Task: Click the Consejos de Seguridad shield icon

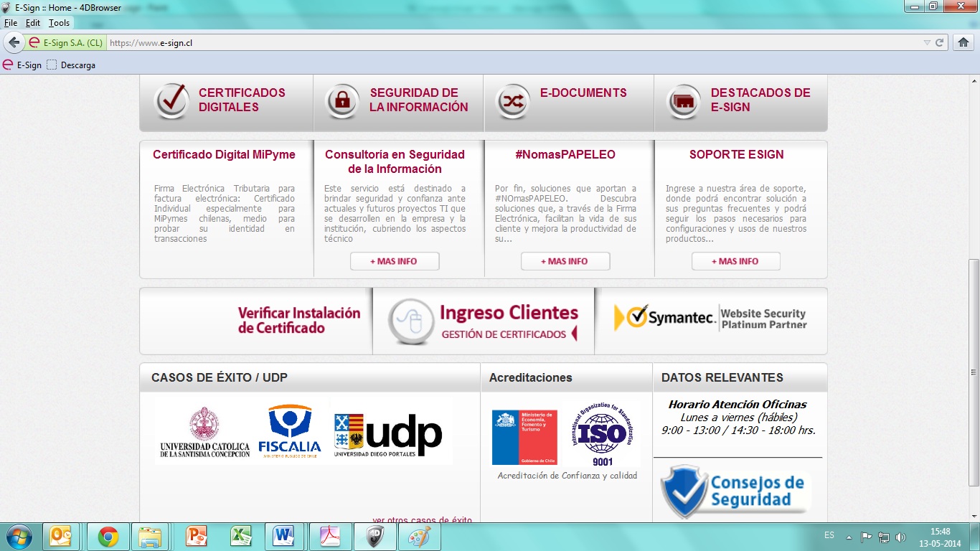Action: pyautogui.click(x=683, y=491)
